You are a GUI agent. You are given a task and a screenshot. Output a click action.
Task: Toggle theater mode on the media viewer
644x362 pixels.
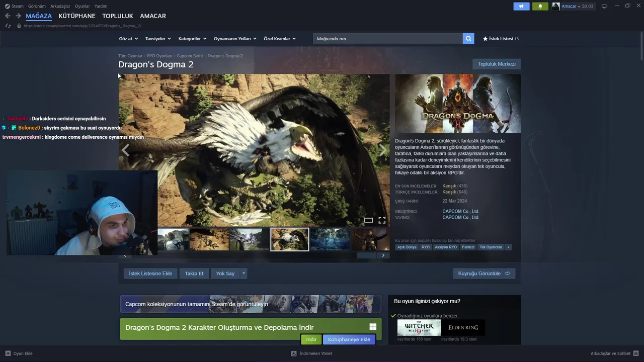coord(368,220)
